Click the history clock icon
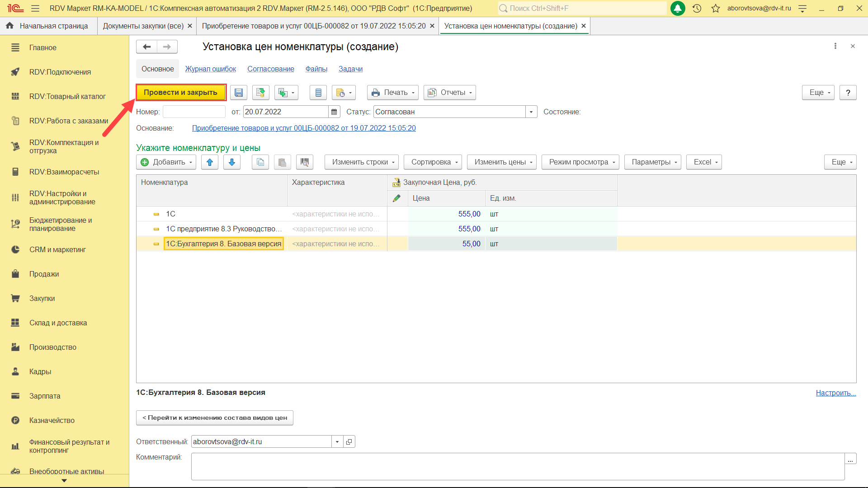868x488 pixels. coord(697,8)
